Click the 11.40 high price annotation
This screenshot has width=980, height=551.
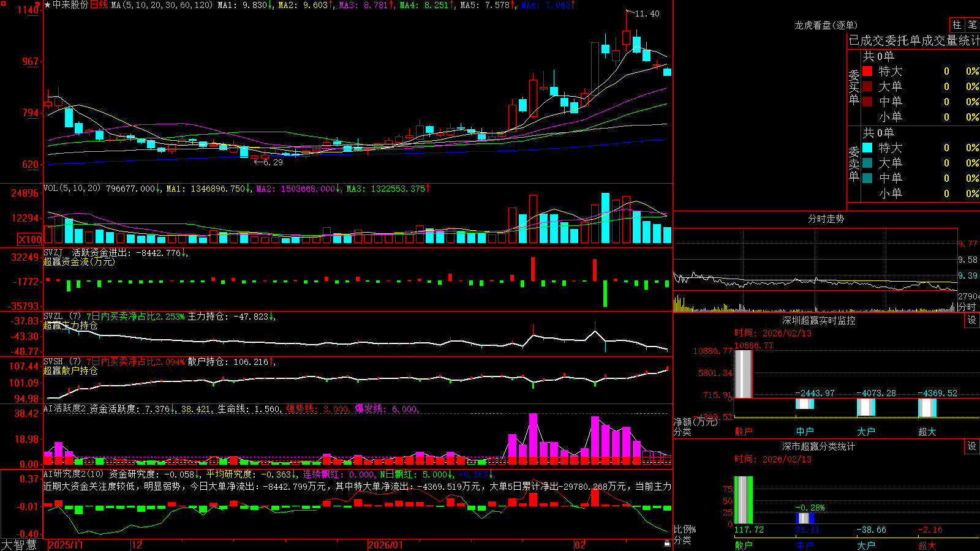point(647,13)
